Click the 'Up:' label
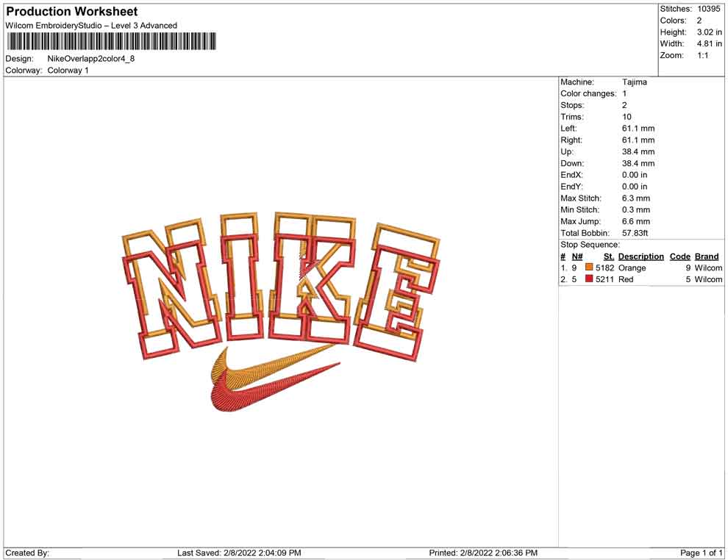This screenshot has height=560, width=728. (567, 151)
